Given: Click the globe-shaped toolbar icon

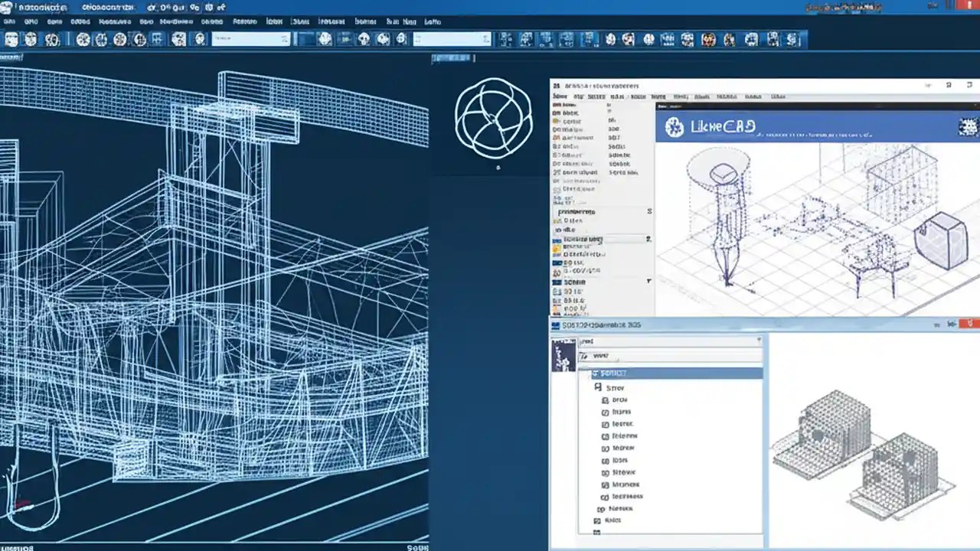Looking at the screenshot, I should coord(140,39).
